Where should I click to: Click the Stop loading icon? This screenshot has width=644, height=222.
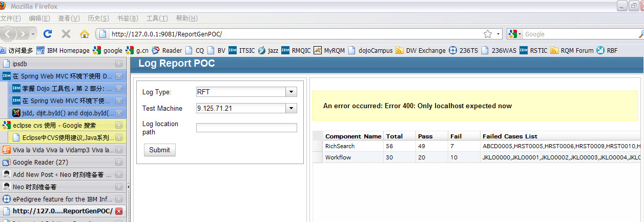(66, 34)
